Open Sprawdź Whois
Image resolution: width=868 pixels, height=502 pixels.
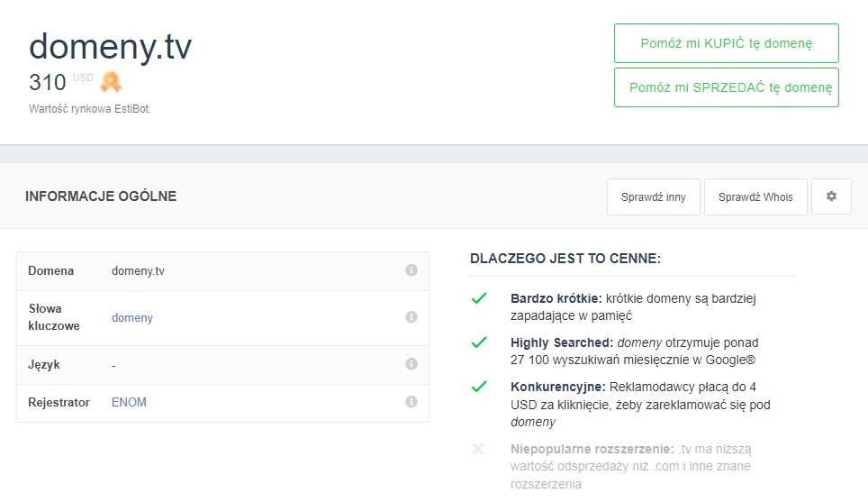coord(755,197)
